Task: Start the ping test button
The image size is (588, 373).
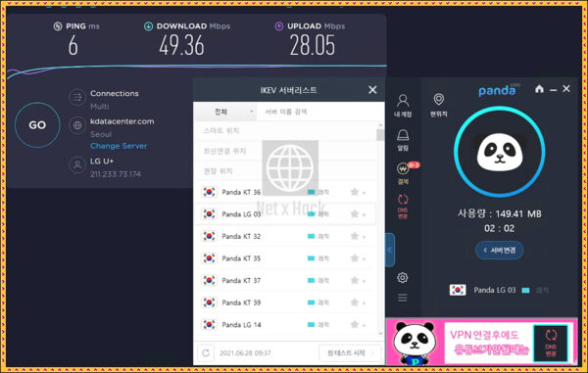Action: 350,352
